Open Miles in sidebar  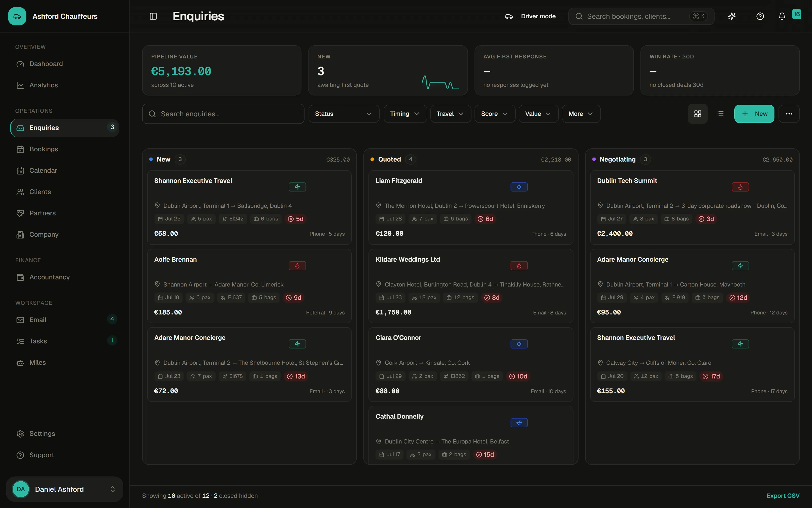click(x=64, y=362)
